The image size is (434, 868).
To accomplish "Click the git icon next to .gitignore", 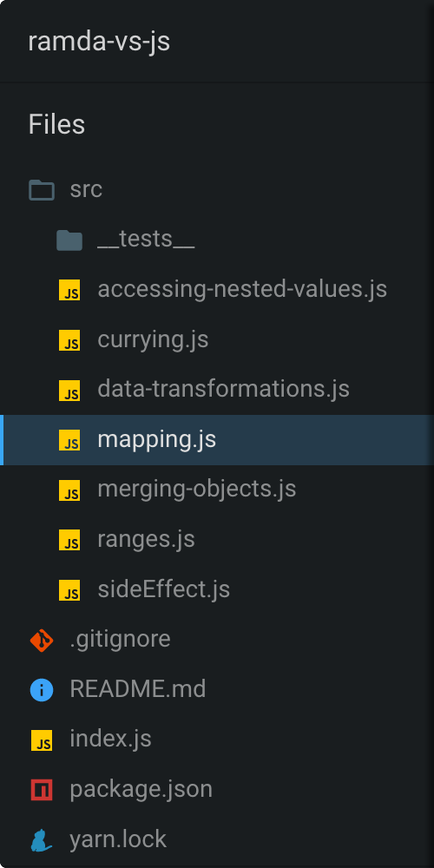I will pos(42,641).
